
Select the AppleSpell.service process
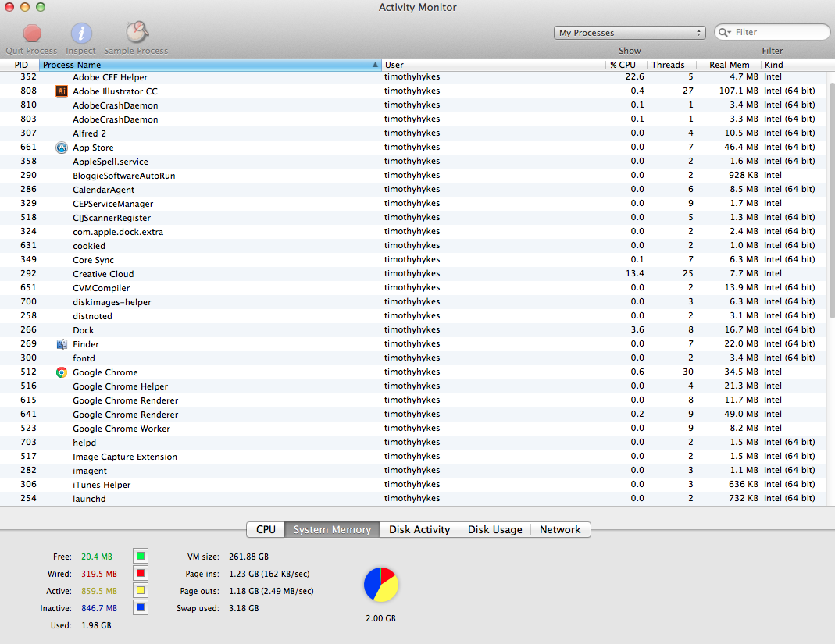tap(412, 162)
